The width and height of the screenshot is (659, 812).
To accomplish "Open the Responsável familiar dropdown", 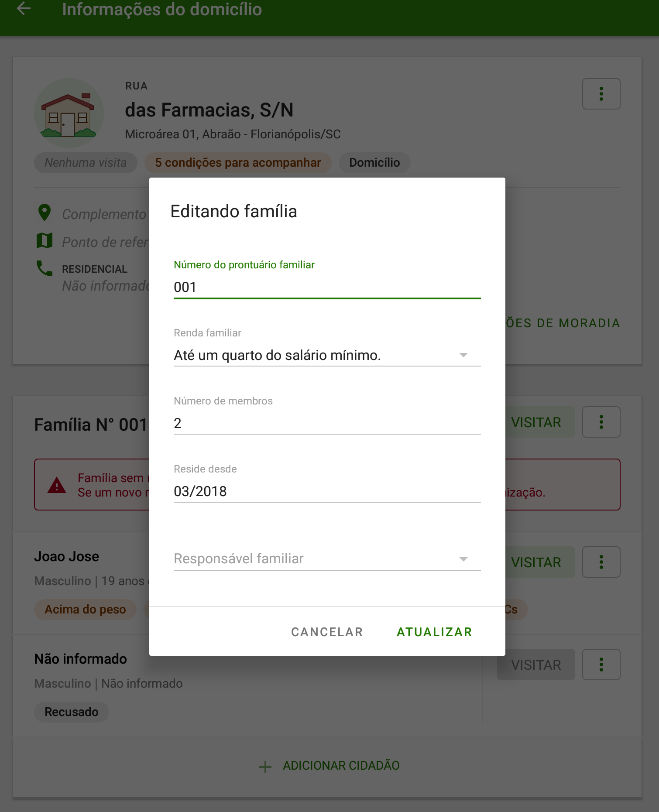I will 327,558.
